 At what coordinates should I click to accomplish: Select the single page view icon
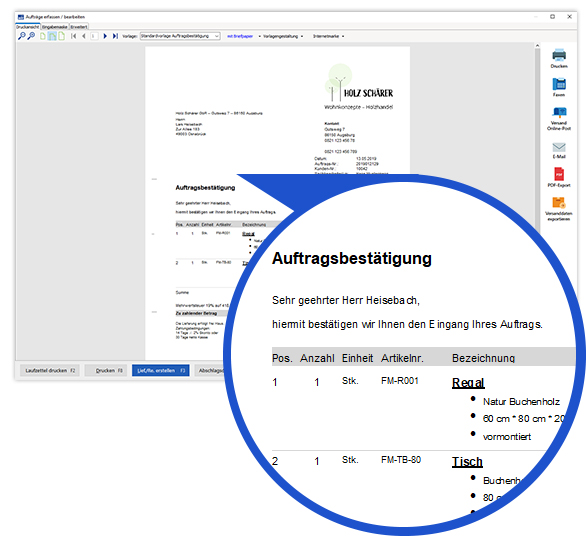(43, 36)
